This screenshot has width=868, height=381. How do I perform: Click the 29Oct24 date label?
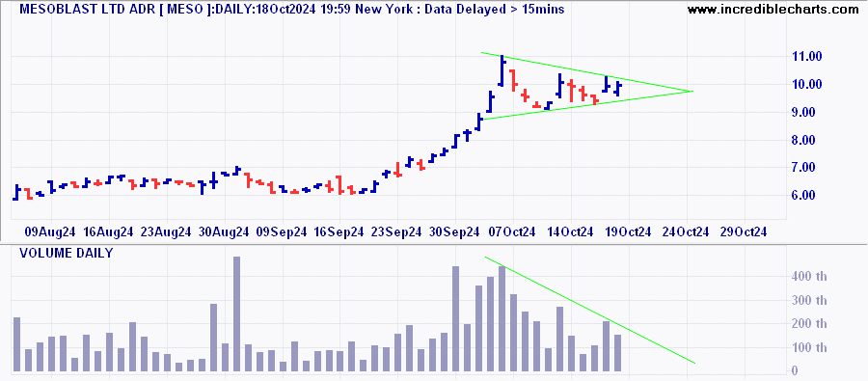744,232
